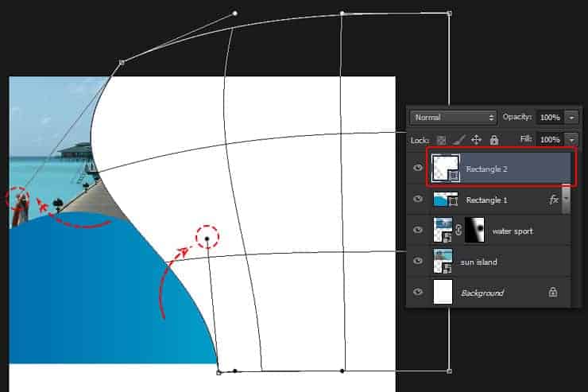Click the Fill percentage field
This screenshot has height=392, width=588.
click(549, 139)
